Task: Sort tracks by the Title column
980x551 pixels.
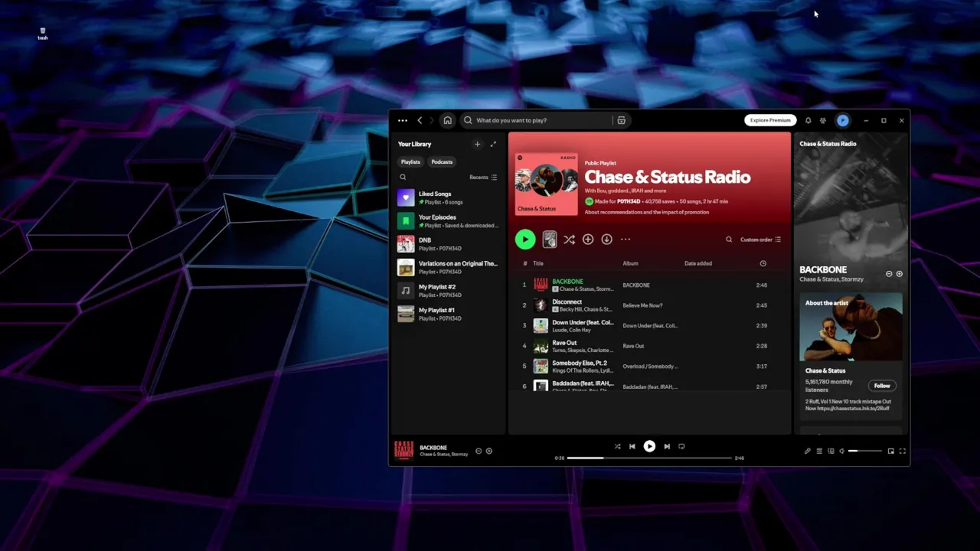Action: pos(538,263)
